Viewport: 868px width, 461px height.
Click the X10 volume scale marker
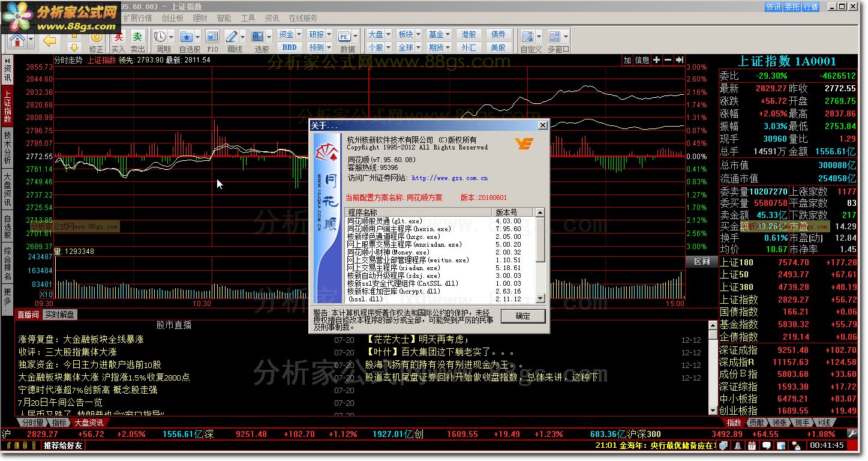click(46, 295)
